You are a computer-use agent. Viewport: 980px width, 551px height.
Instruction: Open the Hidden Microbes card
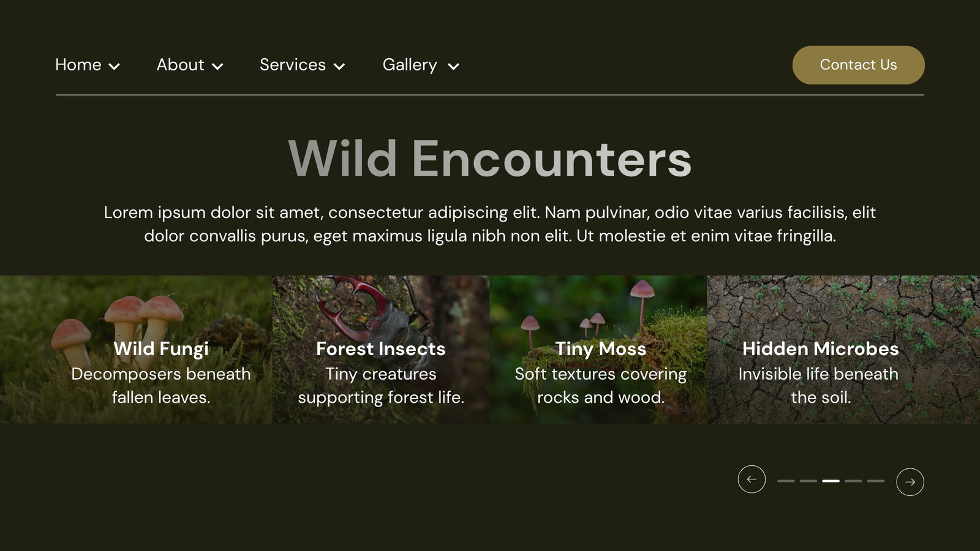(x=843, y=350)
